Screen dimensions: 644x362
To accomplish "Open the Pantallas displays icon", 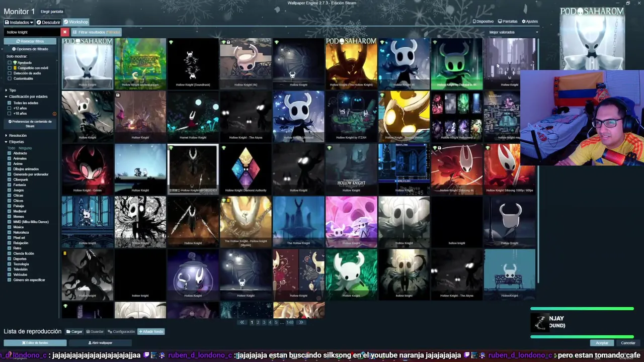I will (508, 22).
